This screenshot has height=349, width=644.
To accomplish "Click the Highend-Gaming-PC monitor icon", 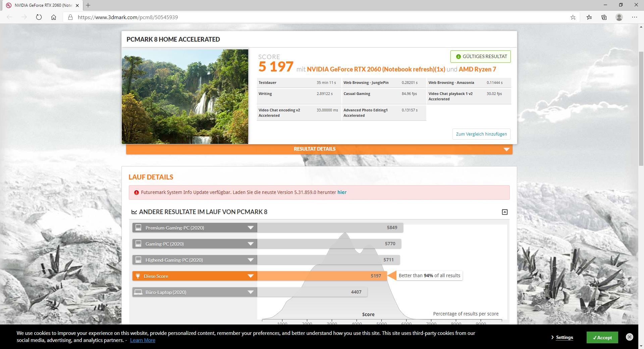I will coord(138,260).
